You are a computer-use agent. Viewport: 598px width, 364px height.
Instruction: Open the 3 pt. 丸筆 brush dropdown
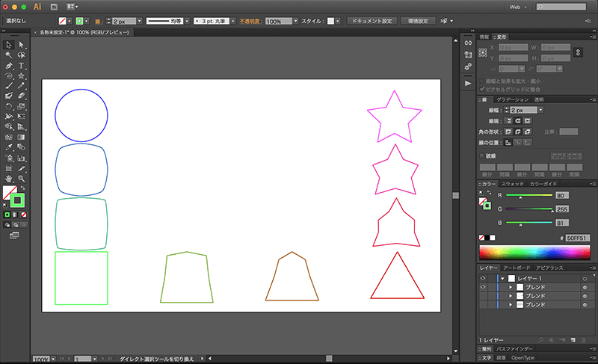(x=233, y=21)
